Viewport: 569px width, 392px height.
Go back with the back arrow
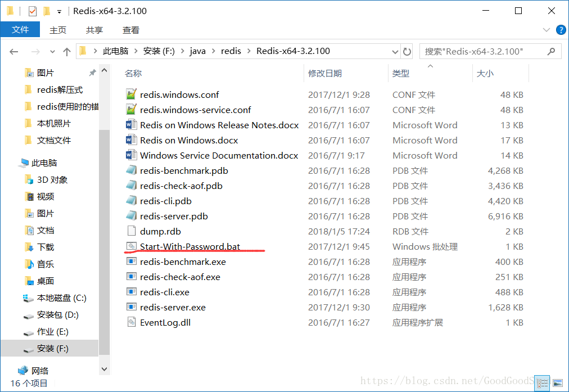[14, 52]
